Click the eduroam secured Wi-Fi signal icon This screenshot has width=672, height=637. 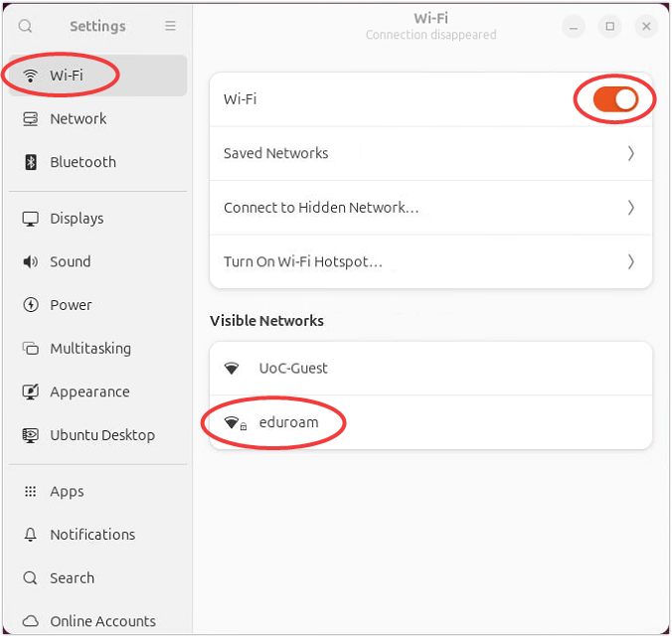(233, 423)
